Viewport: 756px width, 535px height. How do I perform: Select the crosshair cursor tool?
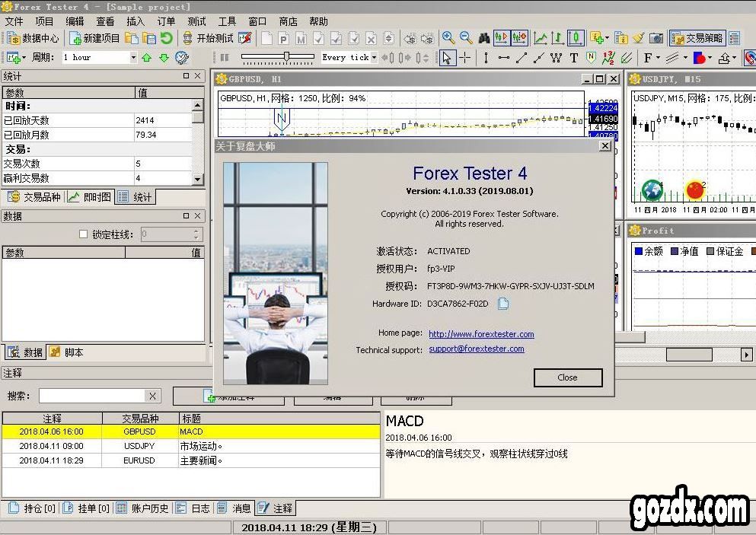tap(465, 58)
